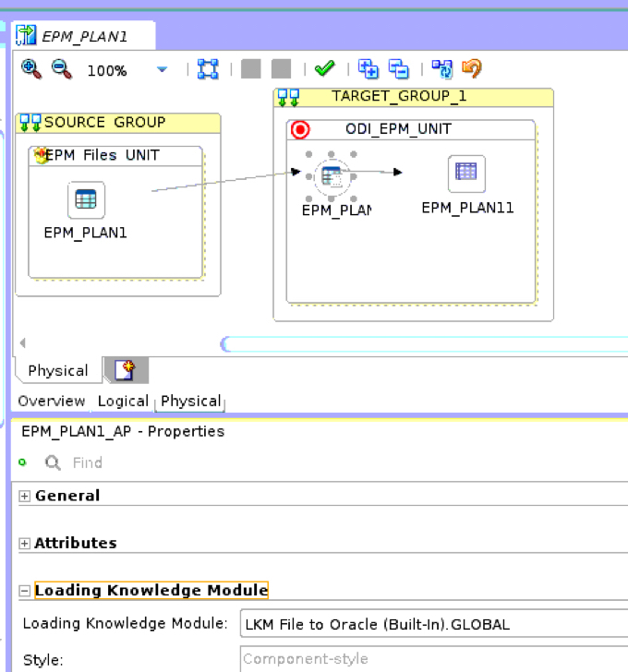Expand the Attributes section
The image size is (628, 672).
point(24,544)
